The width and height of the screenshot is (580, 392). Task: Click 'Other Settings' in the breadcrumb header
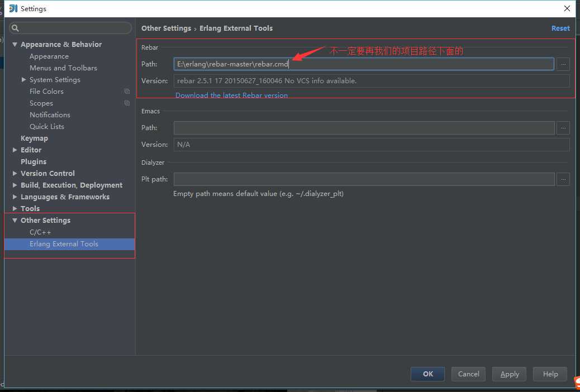166,28
